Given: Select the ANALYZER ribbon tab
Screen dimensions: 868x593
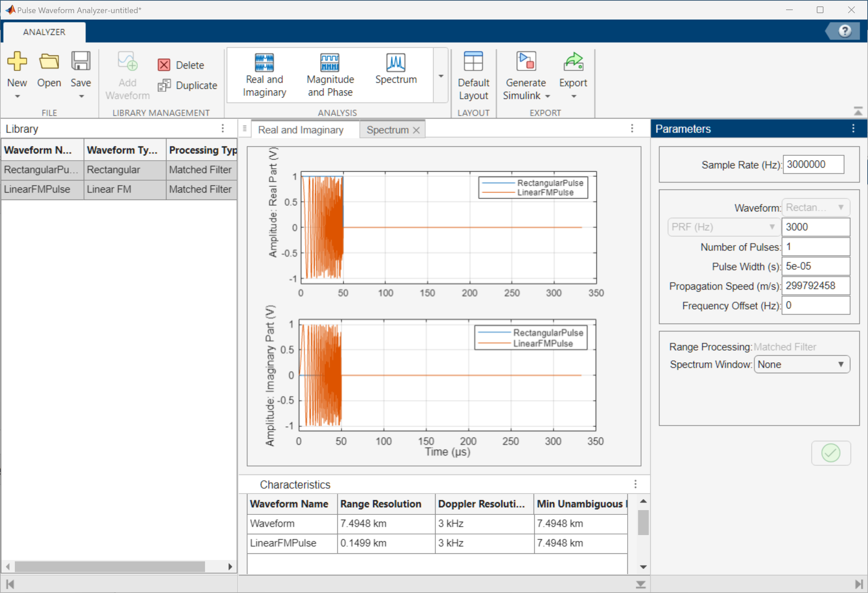Looking at the screenshot, I should (44, 32).
